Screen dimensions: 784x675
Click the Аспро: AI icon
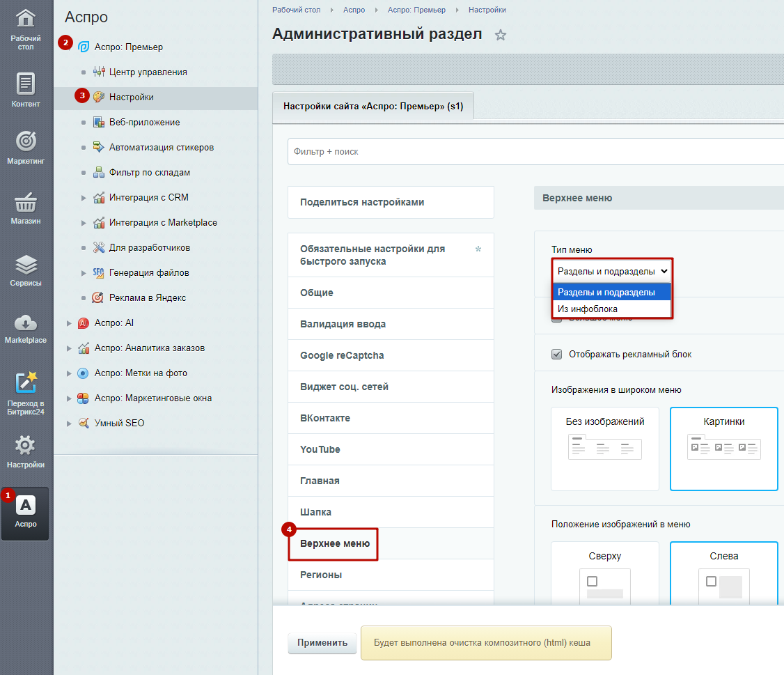point(84,323)
